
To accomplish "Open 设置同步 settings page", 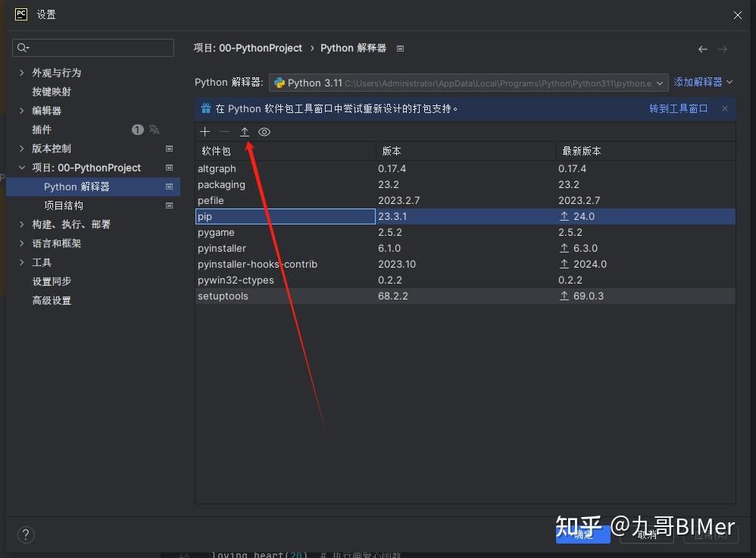I will [x=51, y=281].
